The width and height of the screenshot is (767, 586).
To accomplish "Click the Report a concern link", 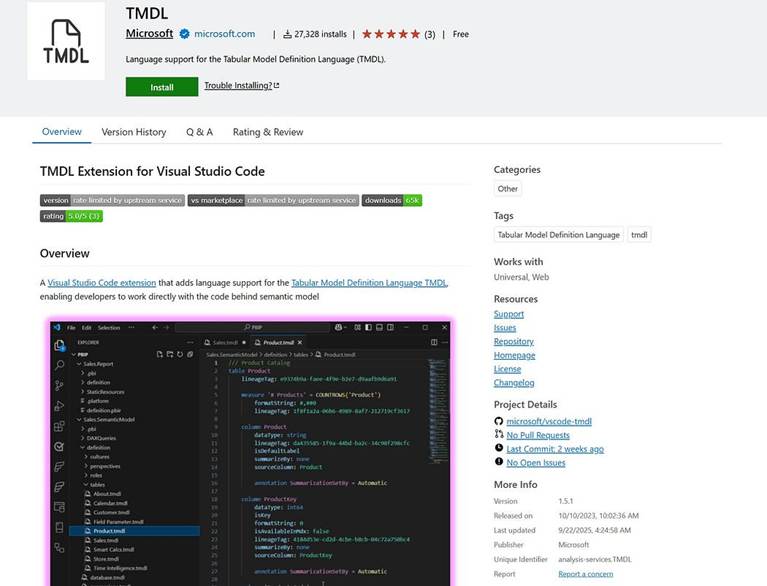I will pyautogui.click(x=585, y=574).
